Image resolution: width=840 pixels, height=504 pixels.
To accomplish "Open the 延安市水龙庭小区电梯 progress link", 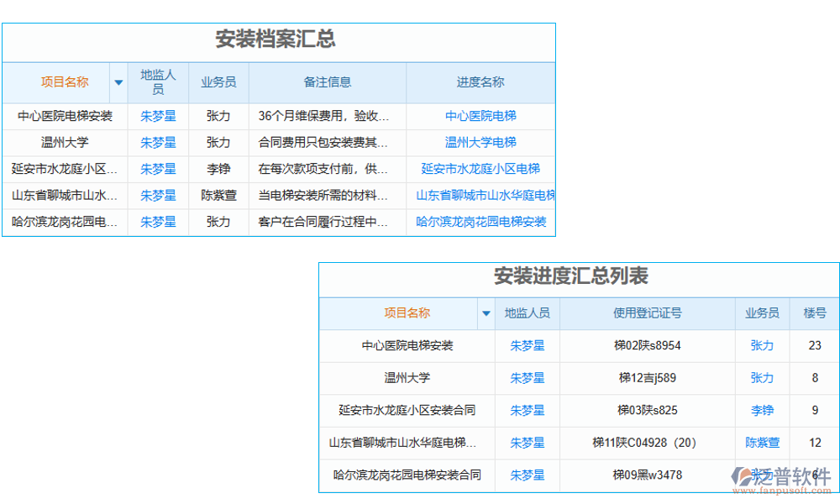I will click(x=481, y=170).
